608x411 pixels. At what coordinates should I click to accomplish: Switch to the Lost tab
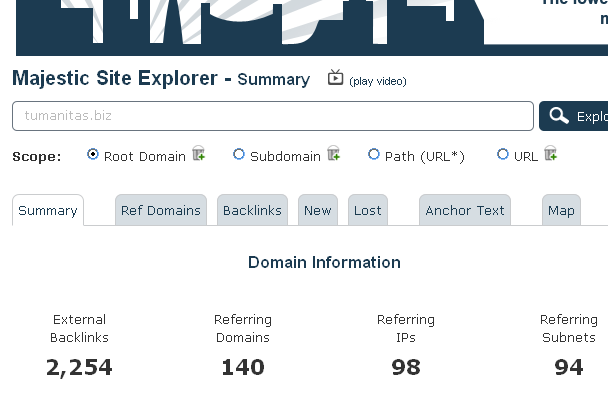(x=368, y=211)
